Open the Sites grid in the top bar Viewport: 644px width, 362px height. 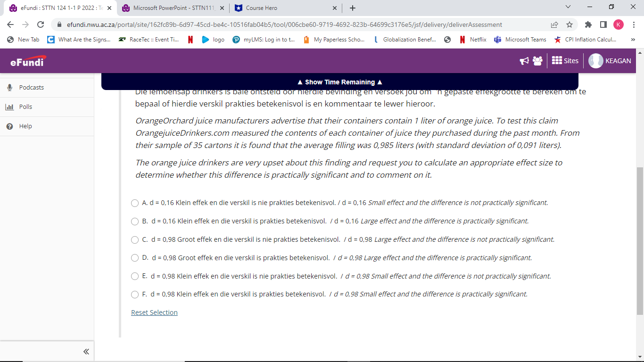564,60
